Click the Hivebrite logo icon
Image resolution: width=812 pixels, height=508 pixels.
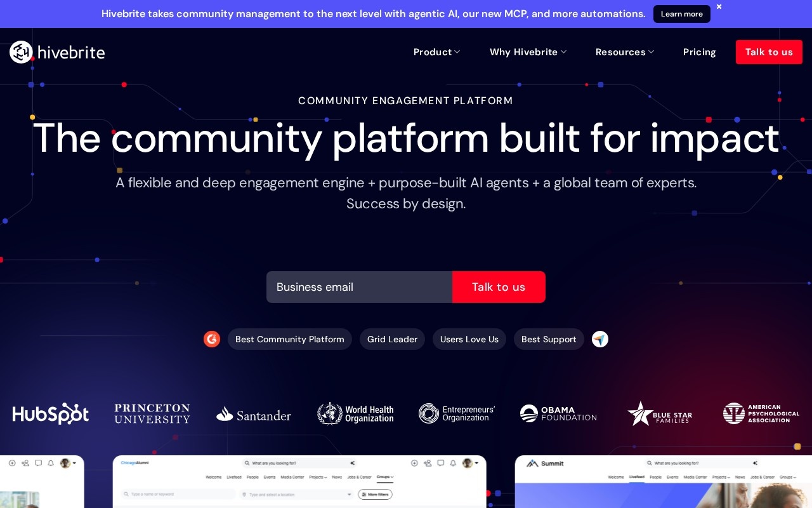(x=21, y=52)
